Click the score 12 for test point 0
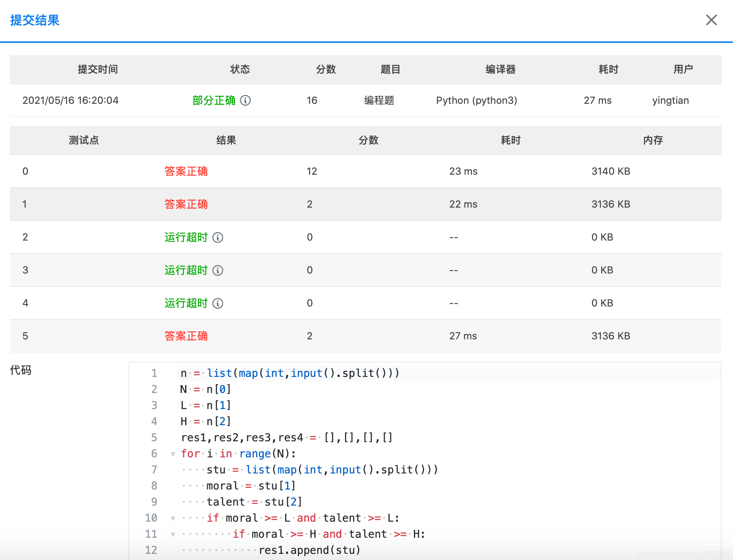This screenshot has width=733, height=560. tap(312, 171)
